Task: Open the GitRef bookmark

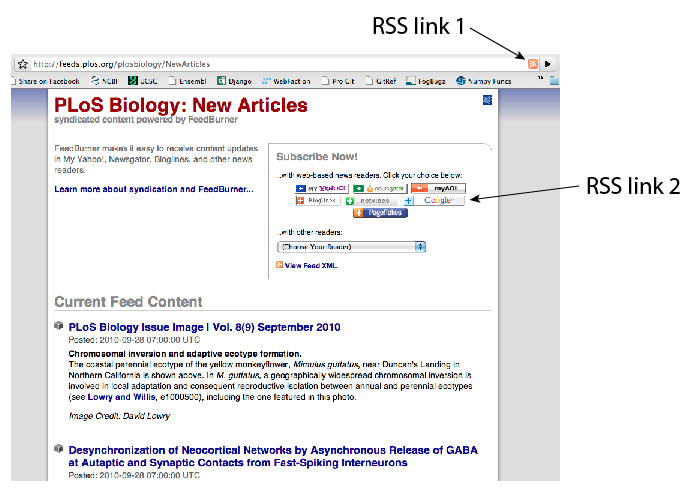Action: click(381, 81)
